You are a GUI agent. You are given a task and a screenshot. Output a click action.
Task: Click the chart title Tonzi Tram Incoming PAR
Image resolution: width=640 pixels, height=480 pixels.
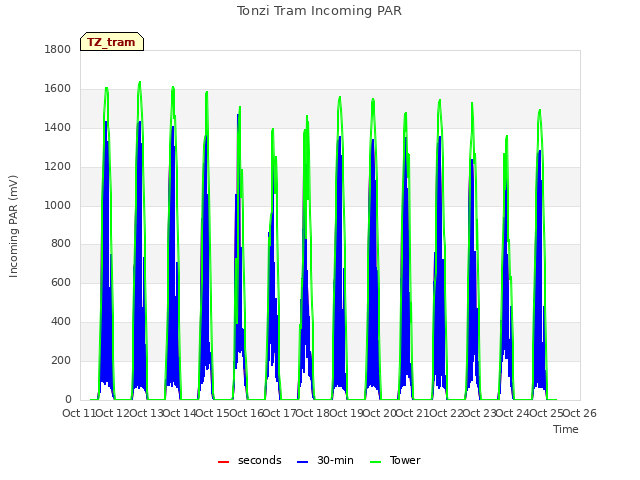point(319,11)
